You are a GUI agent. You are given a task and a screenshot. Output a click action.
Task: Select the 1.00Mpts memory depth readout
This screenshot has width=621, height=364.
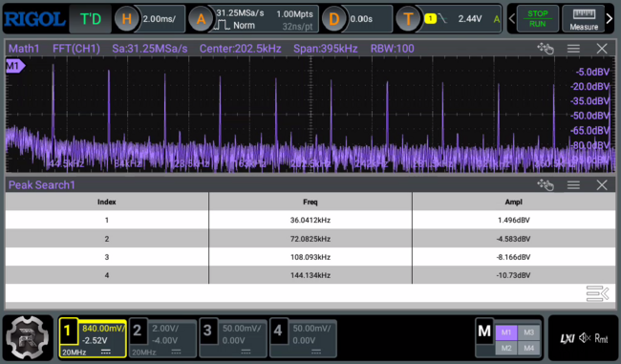[x=294, y=14]
